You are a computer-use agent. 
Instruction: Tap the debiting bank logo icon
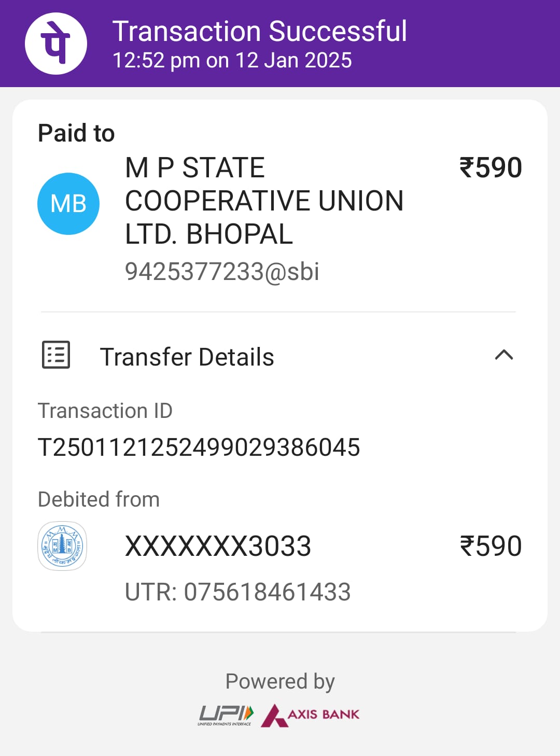tap(62, 546)
